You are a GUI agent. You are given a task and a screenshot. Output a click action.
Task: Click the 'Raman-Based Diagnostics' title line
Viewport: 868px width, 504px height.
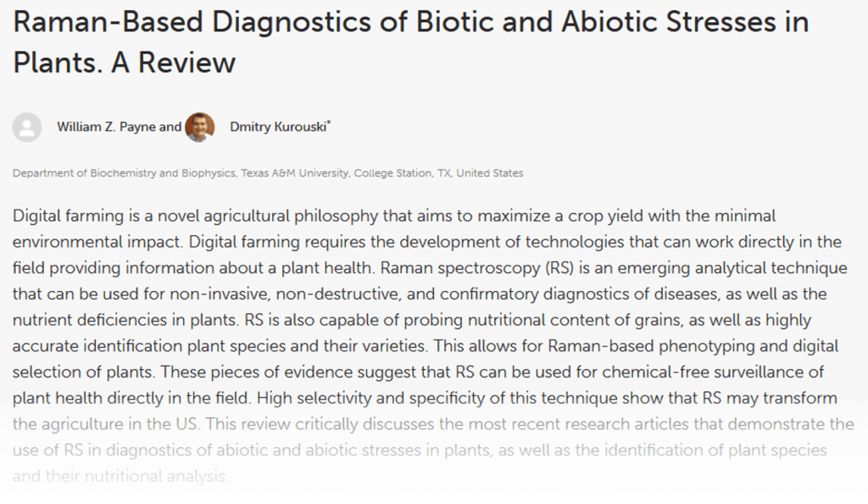(411, 22)
